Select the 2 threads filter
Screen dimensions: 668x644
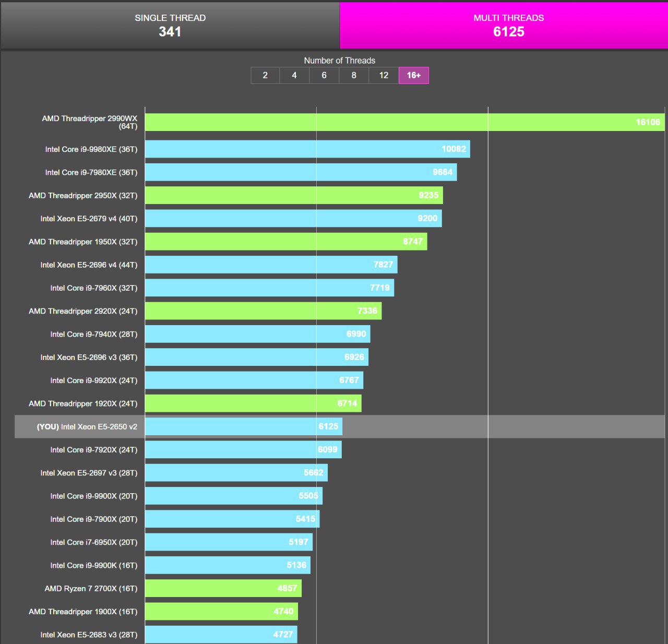pyautogui.click(x=265, y=75)
